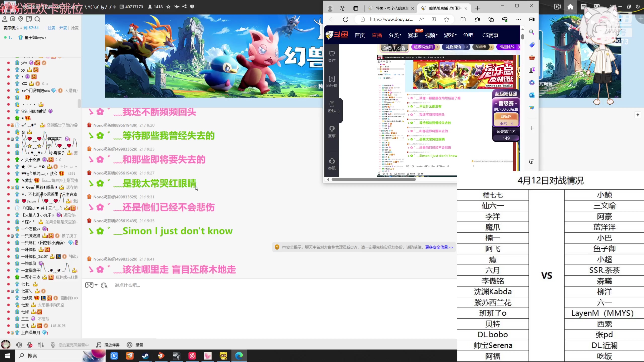
Task: Open YY chat gamepad dropdown arrow
Action: coord(96,285)
